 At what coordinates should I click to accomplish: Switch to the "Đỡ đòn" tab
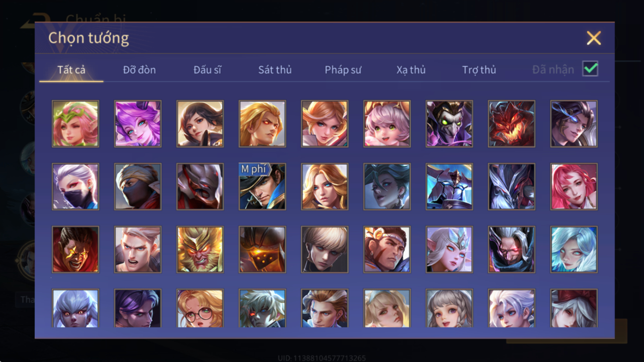click(139, 70)
